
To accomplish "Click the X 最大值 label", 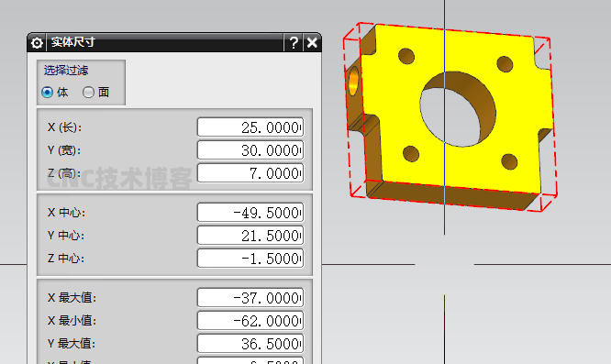I will point(72,298).
